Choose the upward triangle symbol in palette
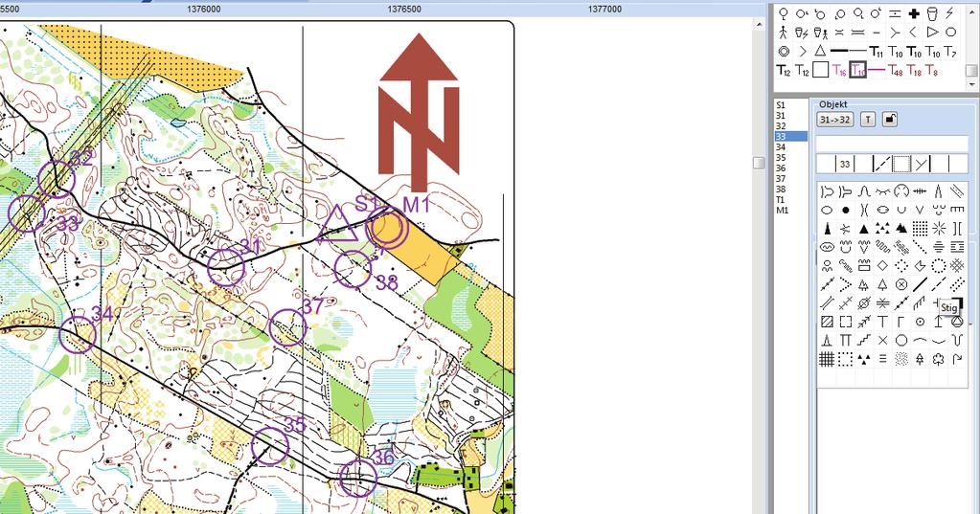Viewport: 980px width, 514px height. 821,51
